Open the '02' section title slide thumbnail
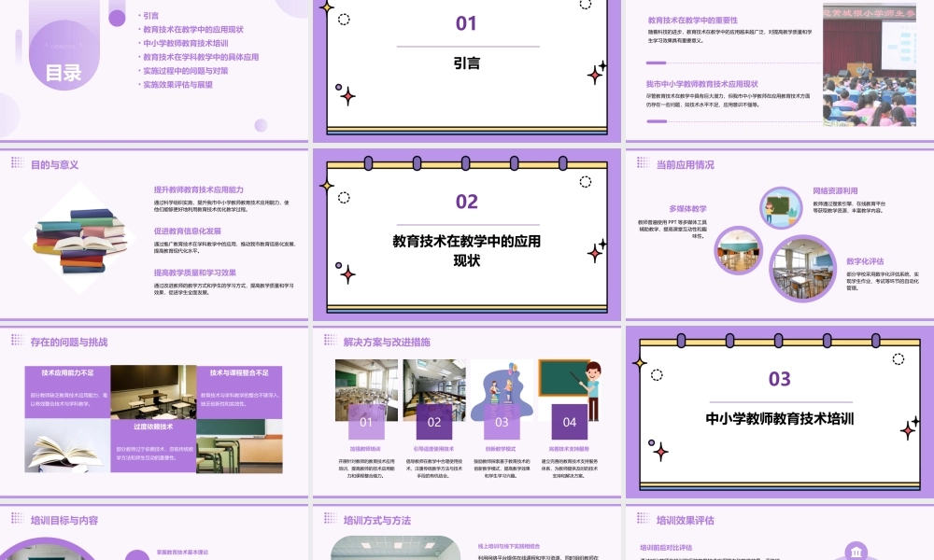 (x=466, y=234)
